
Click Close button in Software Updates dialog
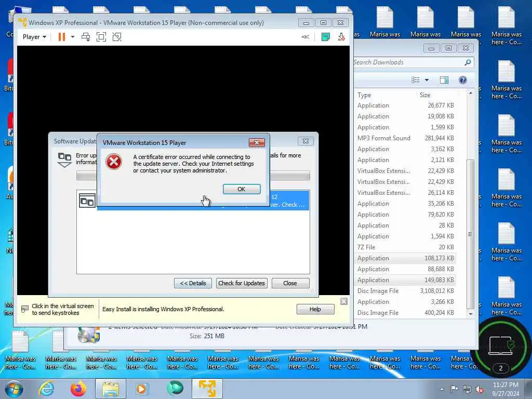tap(290, 283)
